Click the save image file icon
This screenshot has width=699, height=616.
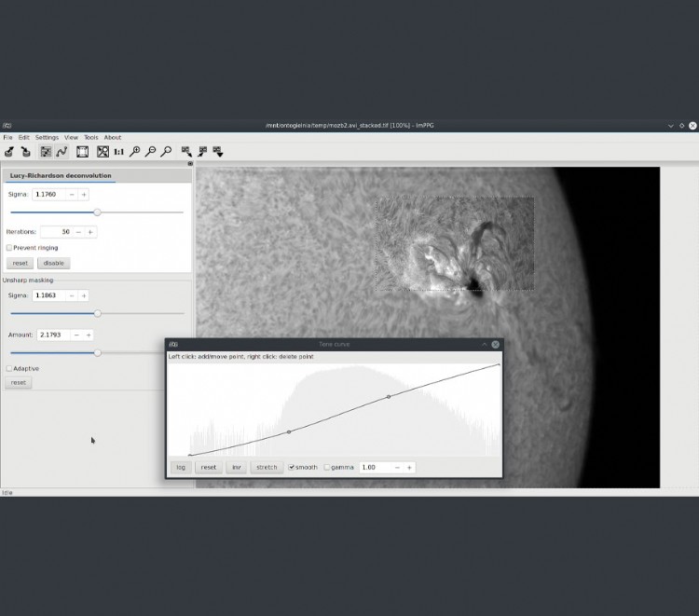[x=26, y=152]
